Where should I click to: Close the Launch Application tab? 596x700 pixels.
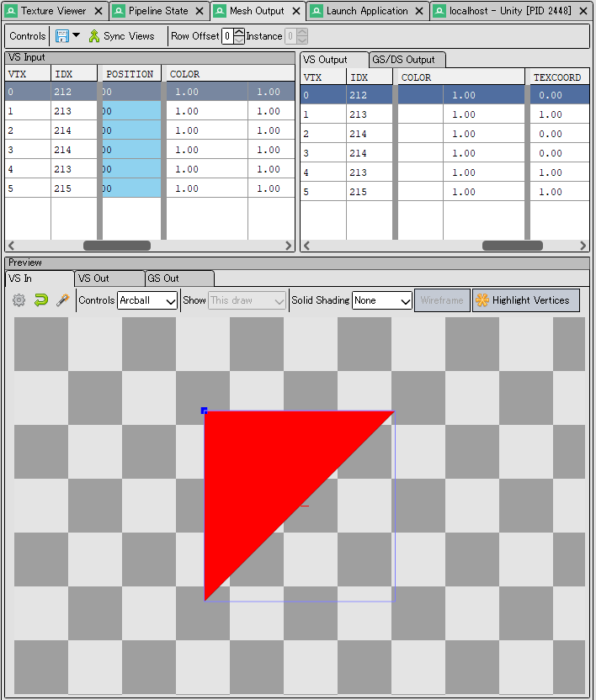tap(419, 11)
